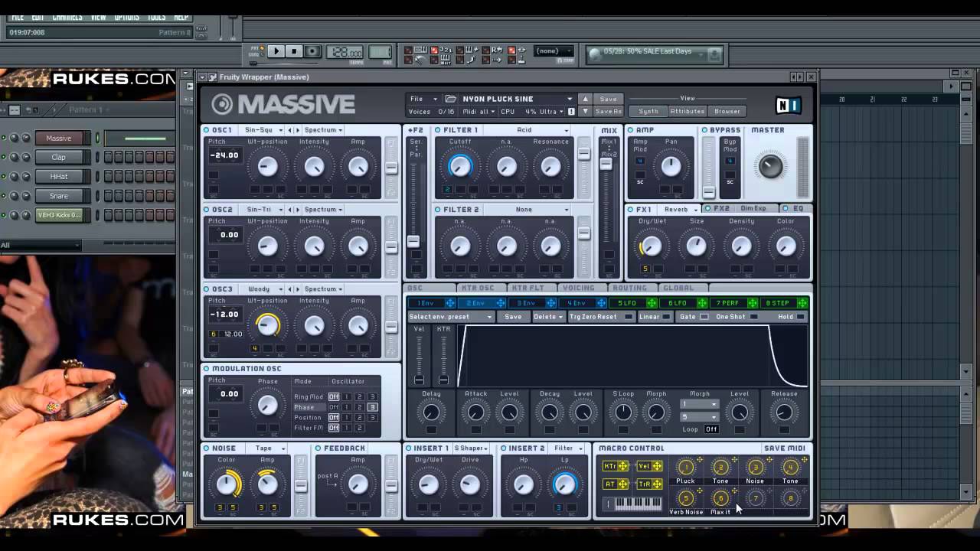Click the Noise Color knob
This screenshot has height=551, width=980.
(227, 484)
